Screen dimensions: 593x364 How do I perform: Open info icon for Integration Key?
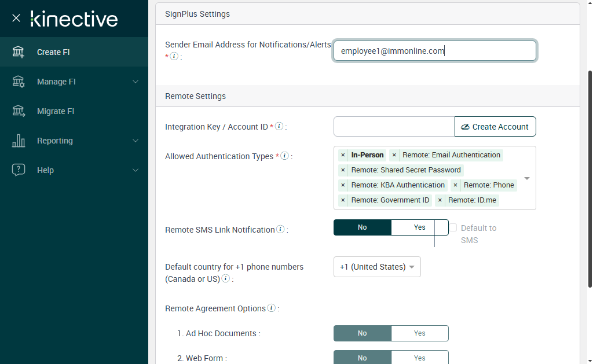coord(279,126)
